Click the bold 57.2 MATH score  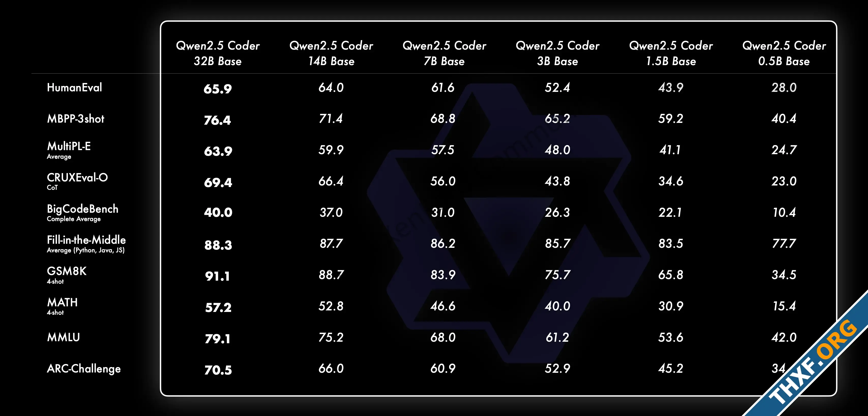pyautogui.click(x=218, y=307)
